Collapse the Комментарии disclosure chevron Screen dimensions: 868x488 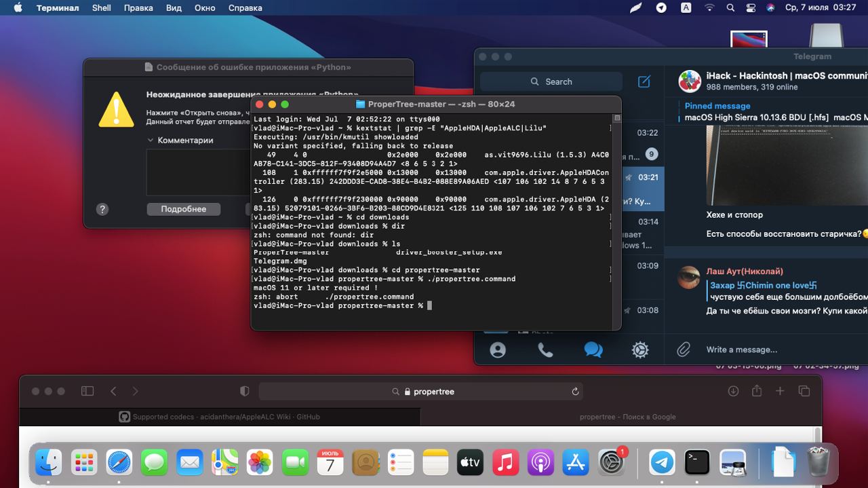pyautogui.click(x=151, y=140)
